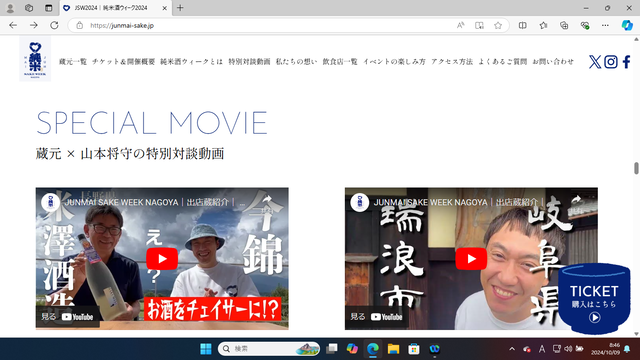
Task: Open the Workspaces icon in the title bar
Action: (29, 8)
